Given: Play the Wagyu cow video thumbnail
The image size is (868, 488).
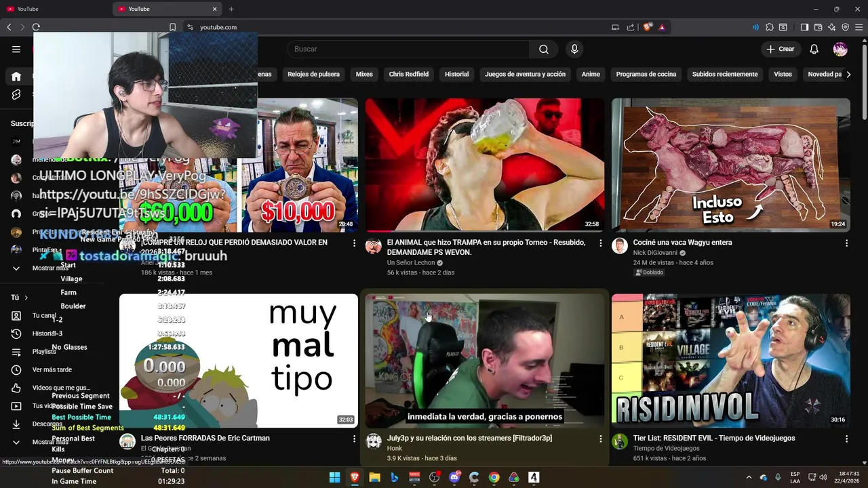Looking at the screenshot, I should coord(731,165).
